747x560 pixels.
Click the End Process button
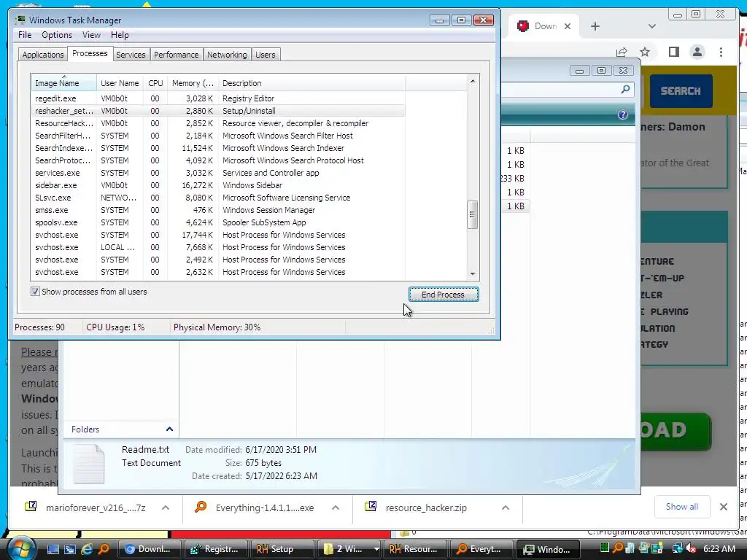(444, 295)
